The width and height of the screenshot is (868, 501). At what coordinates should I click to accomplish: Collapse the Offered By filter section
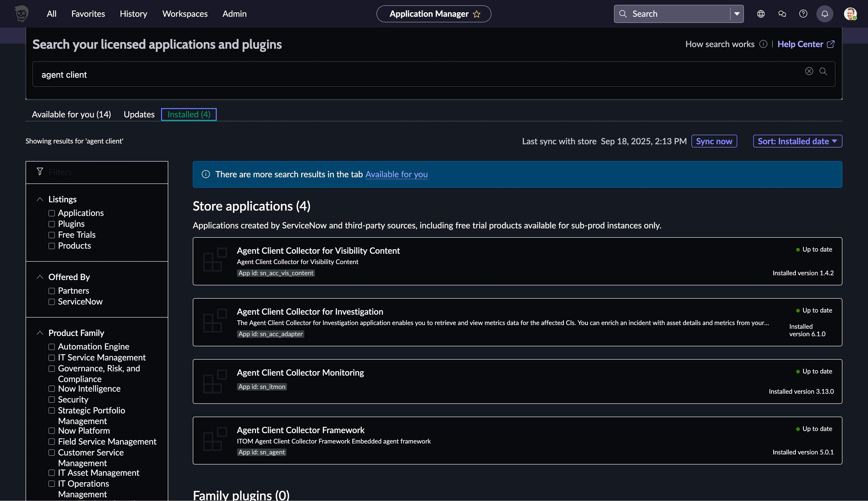(x=40, y=277)
